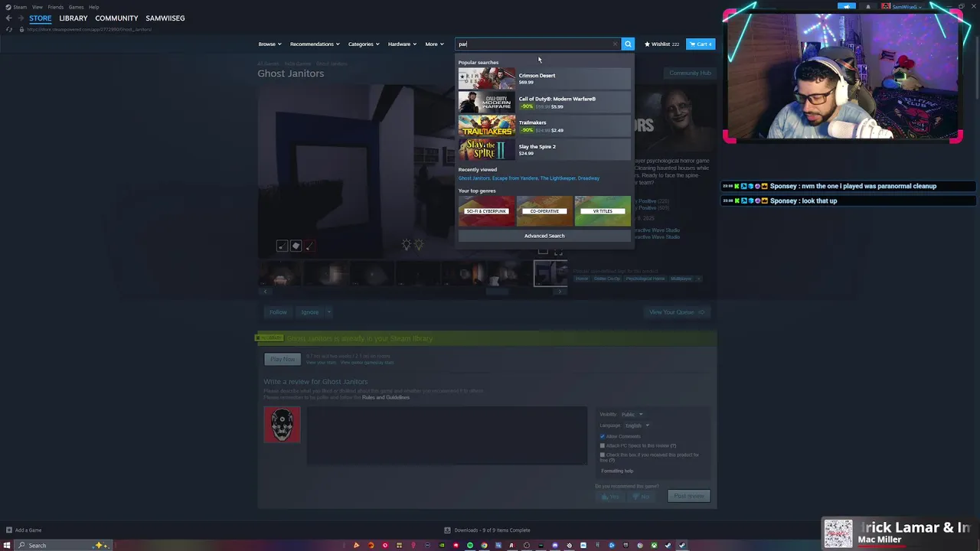Click View Your Queue button

[676, 311]
